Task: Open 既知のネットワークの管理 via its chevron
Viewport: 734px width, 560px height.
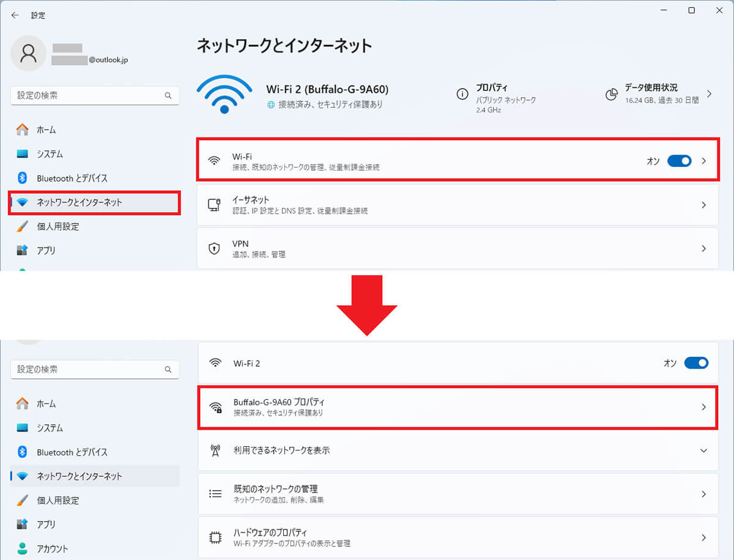Action: (x=703, y=493)
